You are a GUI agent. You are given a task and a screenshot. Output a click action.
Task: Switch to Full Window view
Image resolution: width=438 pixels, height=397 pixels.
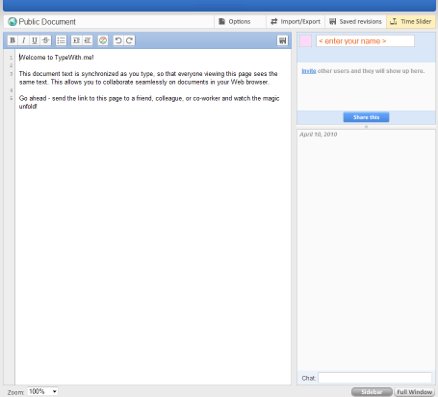click(x=414, y=392)
